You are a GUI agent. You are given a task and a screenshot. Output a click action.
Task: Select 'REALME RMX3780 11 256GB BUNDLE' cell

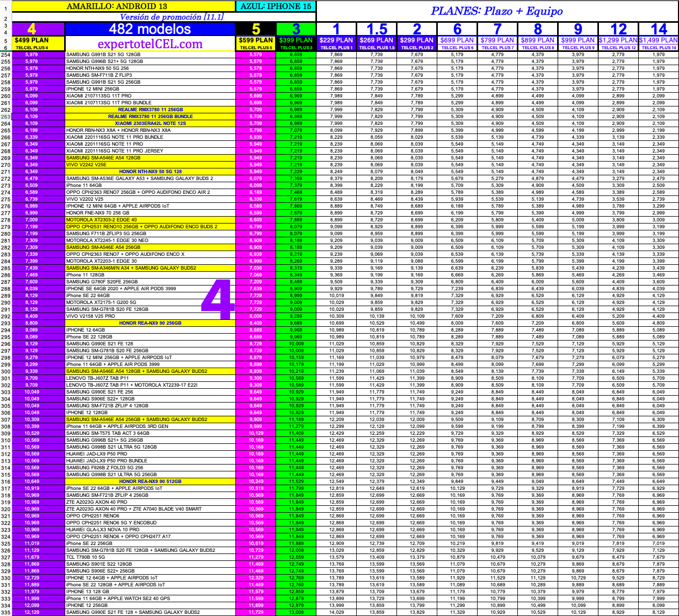tap(150, 117)
